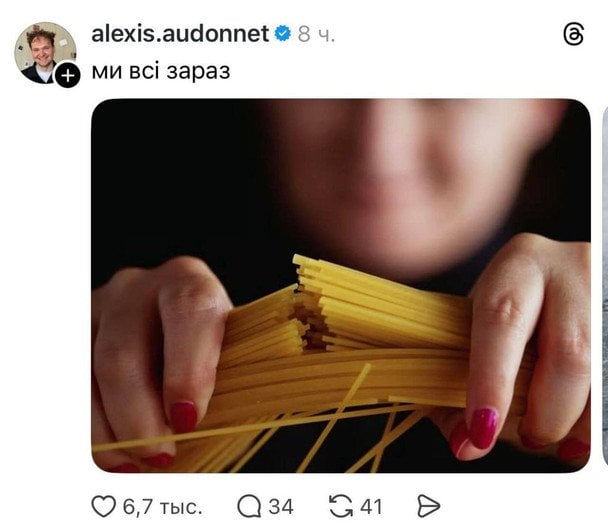This screenshot has height=532, width=608.
Task: Open the alexis.audonnet username link
Action: pyautogui.click(x=180, y=34)
